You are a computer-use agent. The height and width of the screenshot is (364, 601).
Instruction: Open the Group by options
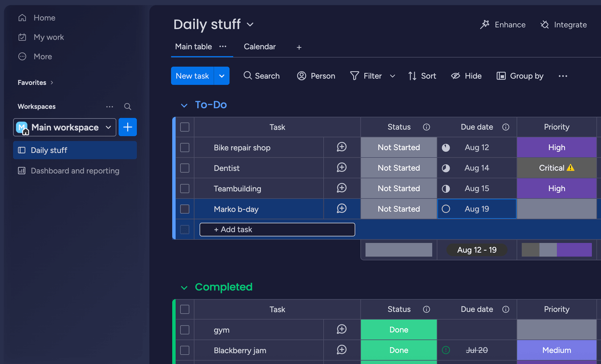point(519,76)
